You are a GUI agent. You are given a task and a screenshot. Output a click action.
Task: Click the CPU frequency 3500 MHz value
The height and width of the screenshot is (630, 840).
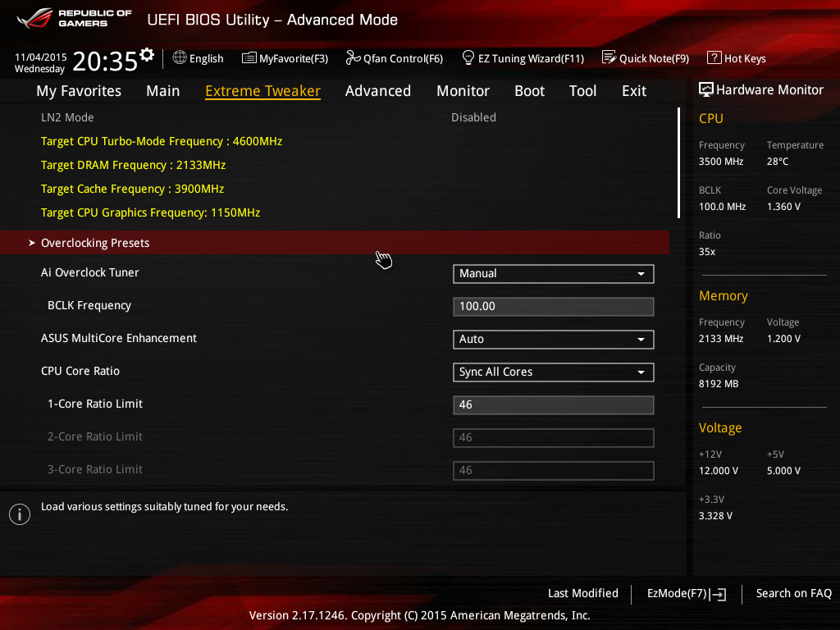coord(721,162)
